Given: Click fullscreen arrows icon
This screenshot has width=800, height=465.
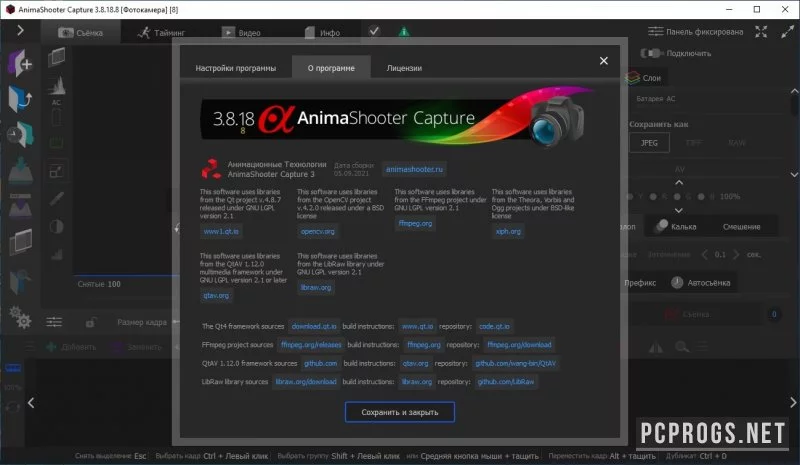Looking at the screenshot, I should pyautogui.click(x=761, y=32).
